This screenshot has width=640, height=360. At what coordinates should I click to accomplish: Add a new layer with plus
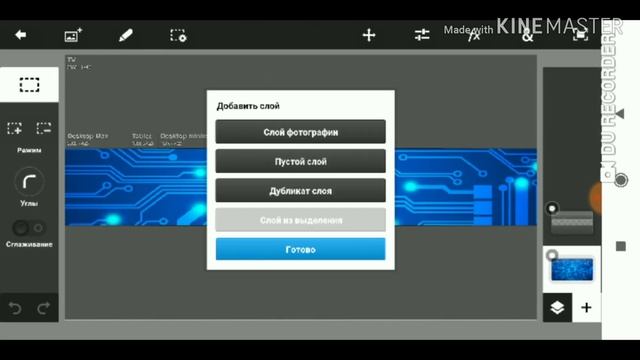[x=586, y=308]
